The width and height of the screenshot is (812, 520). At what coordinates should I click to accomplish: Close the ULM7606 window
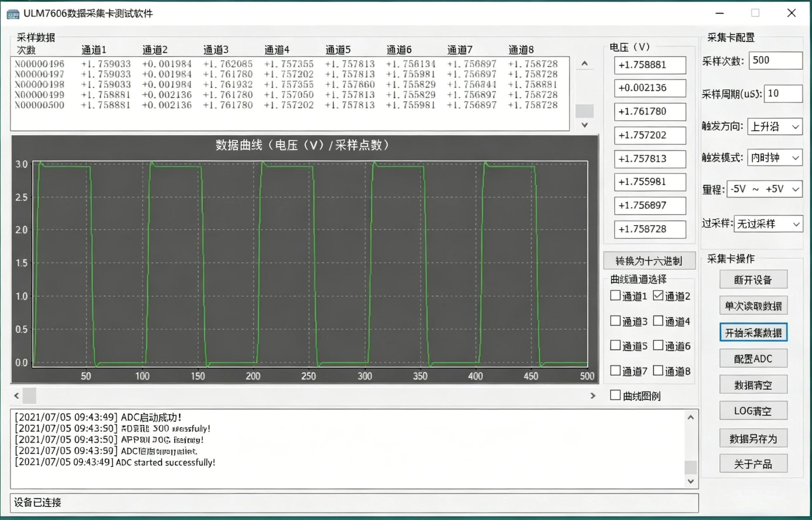coord(792,13)
